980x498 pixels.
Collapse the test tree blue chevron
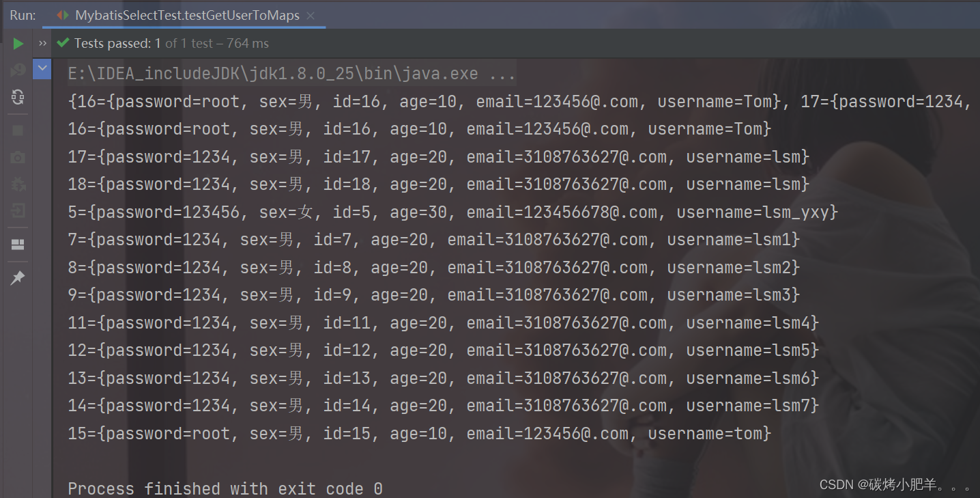[42, 68]
